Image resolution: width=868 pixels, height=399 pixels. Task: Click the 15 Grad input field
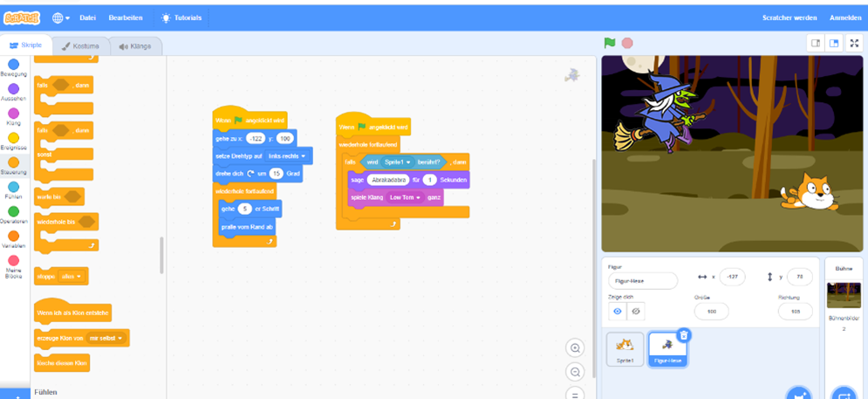point(277,174)
